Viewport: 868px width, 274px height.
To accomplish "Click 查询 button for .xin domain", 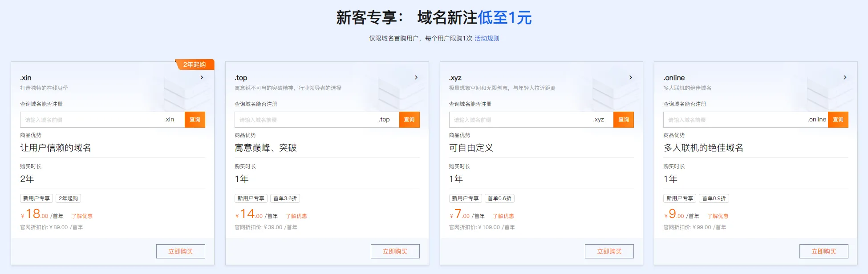I will [195, 120].
